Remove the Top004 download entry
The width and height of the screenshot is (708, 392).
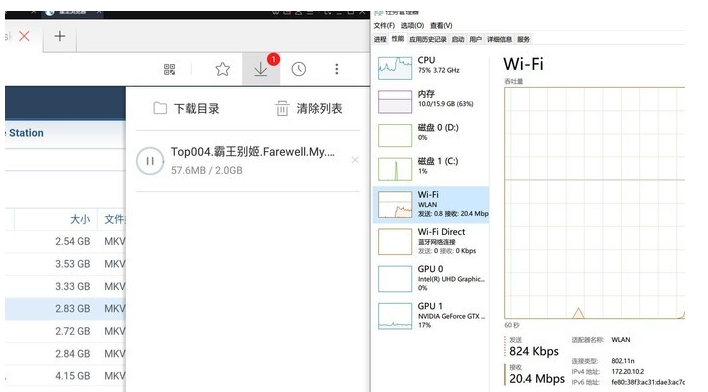click(355, 160)
